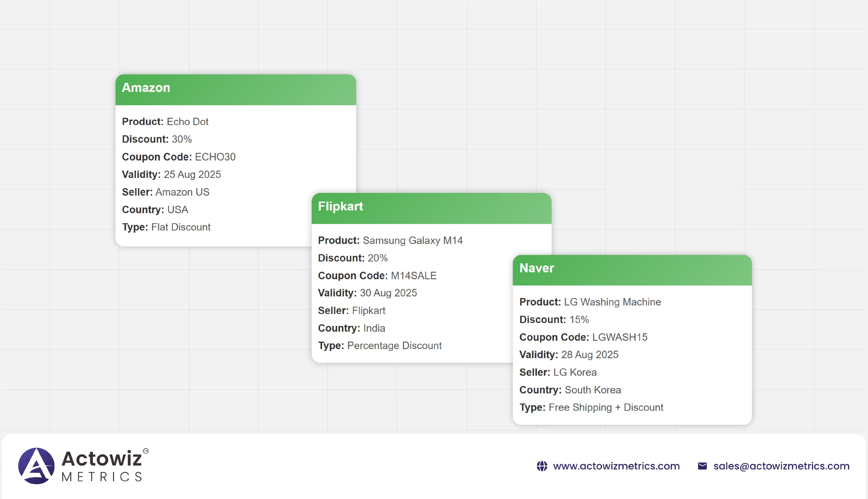Click the registered trademark symbol near Actowiz
Screen dimensions: 868x499
pyautogui.click(x=146, y=451)
